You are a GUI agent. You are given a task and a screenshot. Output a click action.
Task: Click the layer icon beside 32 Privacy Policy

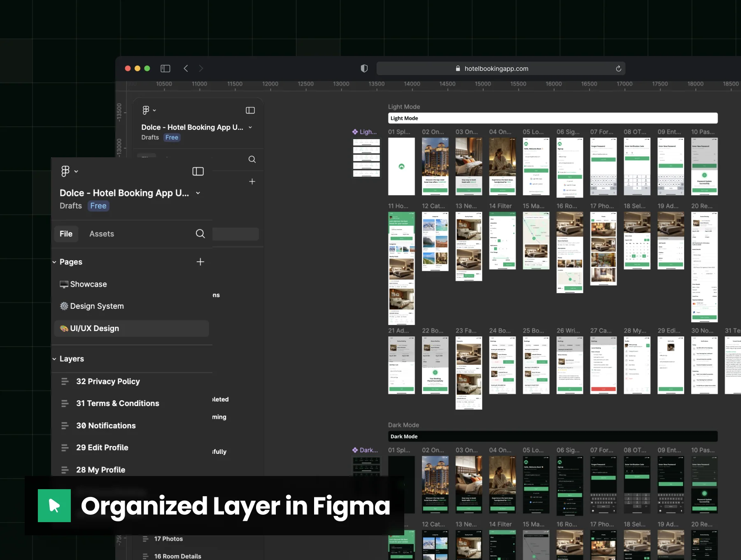(x=65, y=382)
